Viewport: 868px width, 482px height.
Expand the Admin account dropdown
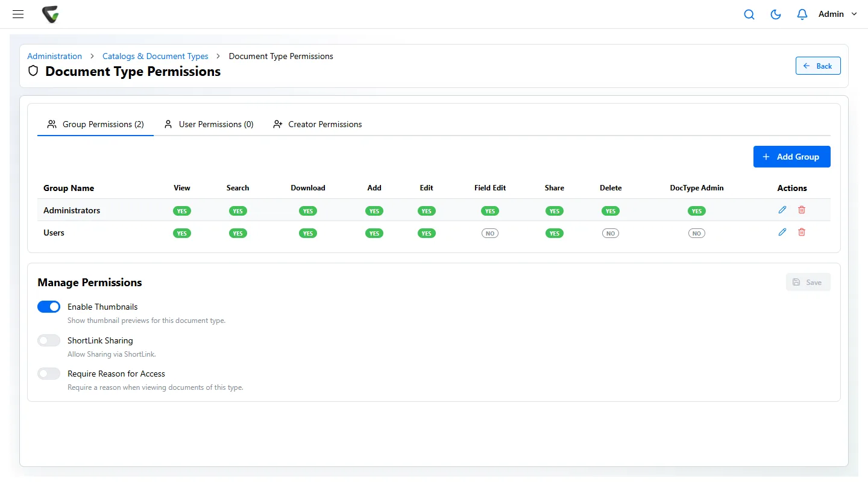[x=837, y=14]
